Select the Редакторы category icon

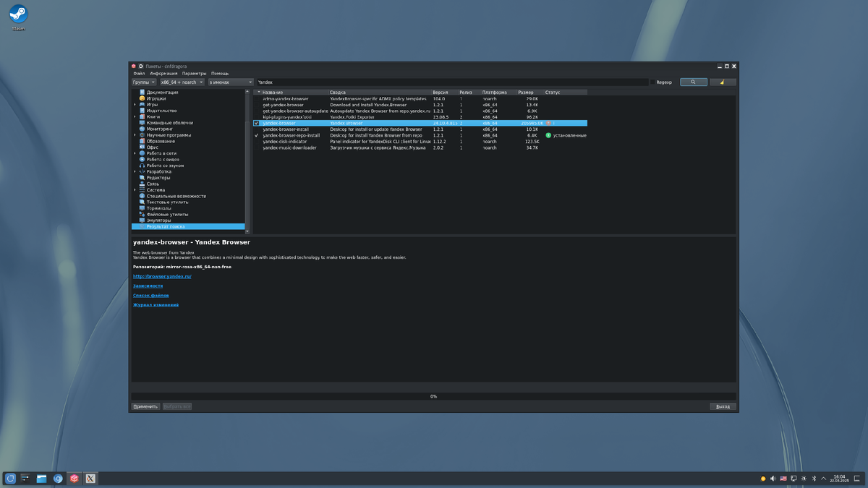point(142,178)
